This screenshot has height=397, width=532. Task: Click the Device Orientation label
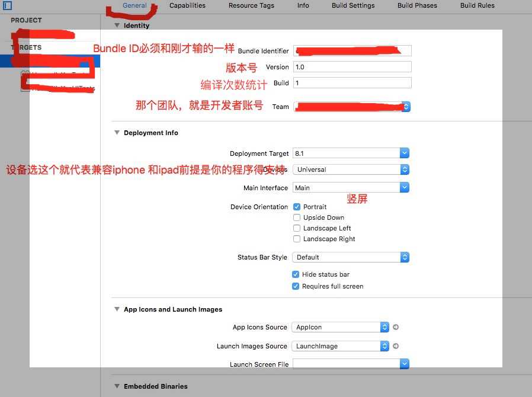[259, 207]
